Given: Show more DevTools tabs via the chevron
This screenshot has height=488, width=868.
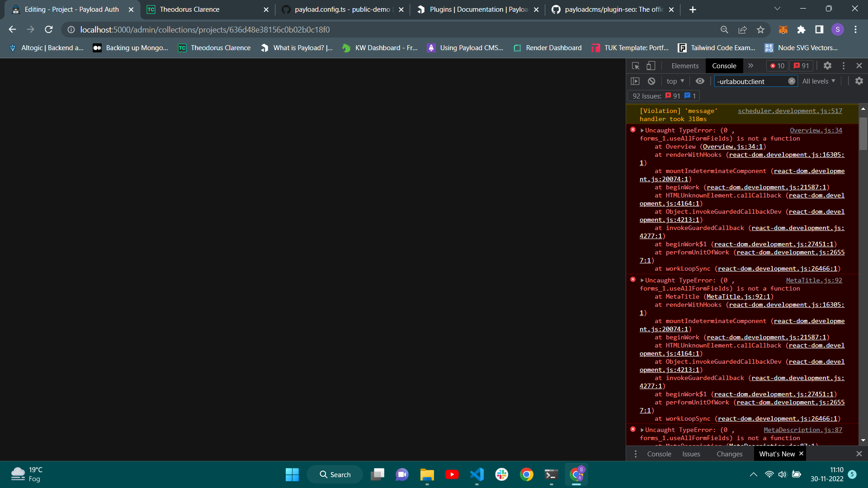Looking at the screenshot, I should tap(751, 66).
